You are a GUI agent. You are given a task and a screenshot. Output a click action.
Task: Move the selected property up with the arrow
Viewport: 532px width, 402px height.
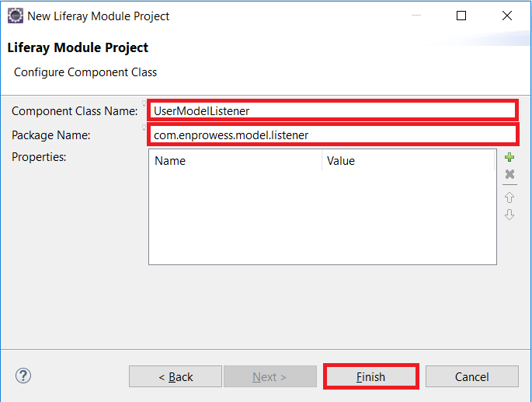point(509,198)
